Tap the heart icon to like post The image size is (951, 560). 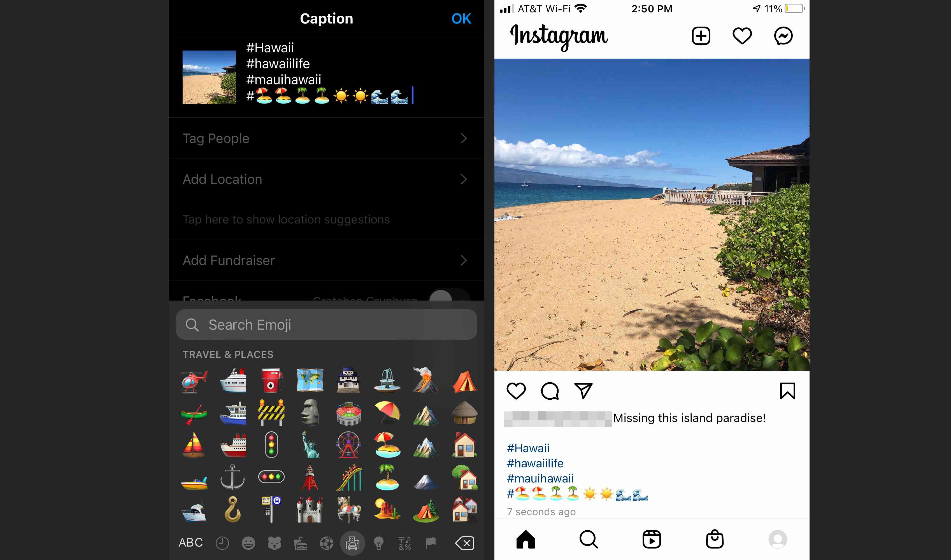[x=517, y=391]
